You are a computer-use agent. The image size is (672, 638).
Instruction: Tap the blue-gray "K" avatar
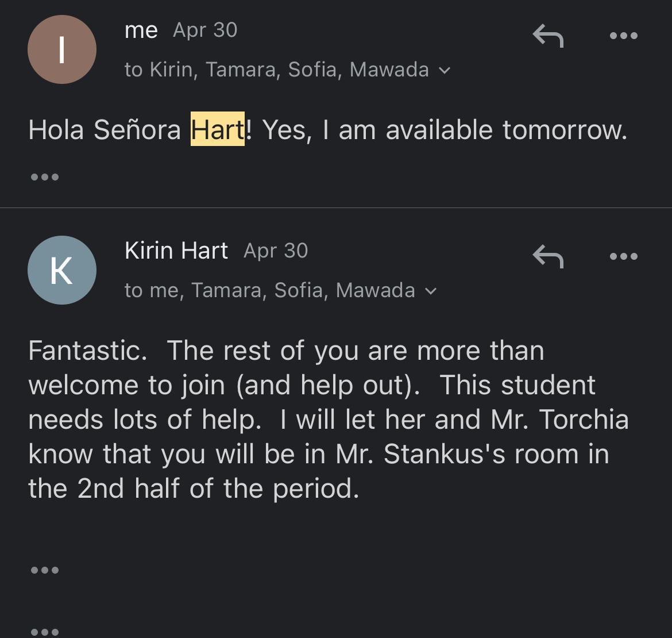coord(61,270)
